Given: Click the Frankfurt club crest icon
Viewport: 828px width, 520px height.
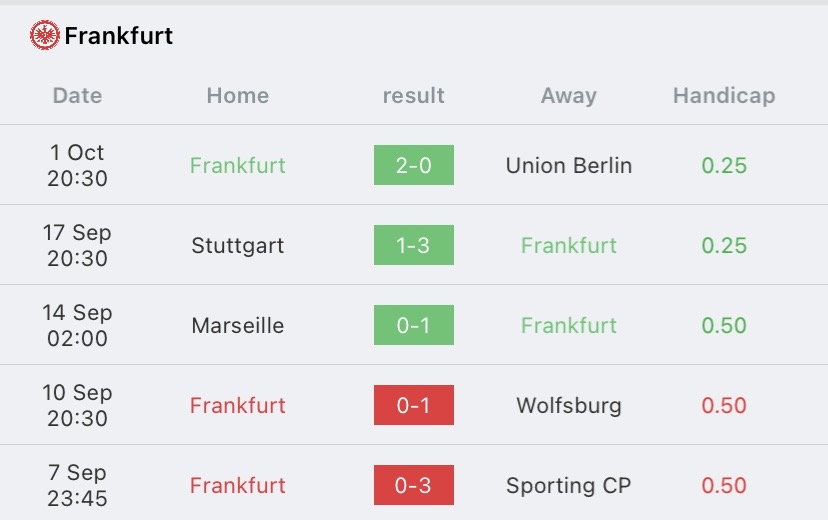Looking at the screenshot, I should coord(44,35).
